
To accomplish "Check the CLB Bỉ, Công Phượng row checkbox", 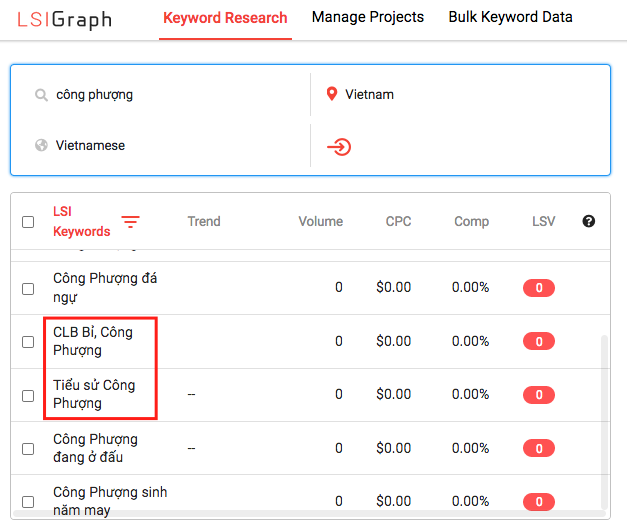I will [28, 342].
